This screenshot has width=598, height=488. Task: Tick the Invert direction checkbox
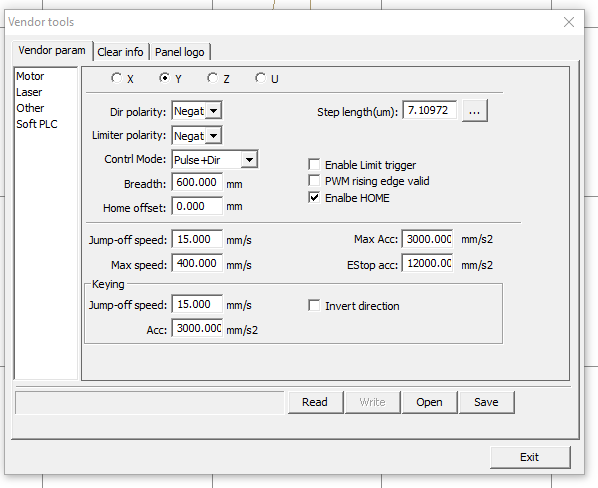click(x=314, y=305)
